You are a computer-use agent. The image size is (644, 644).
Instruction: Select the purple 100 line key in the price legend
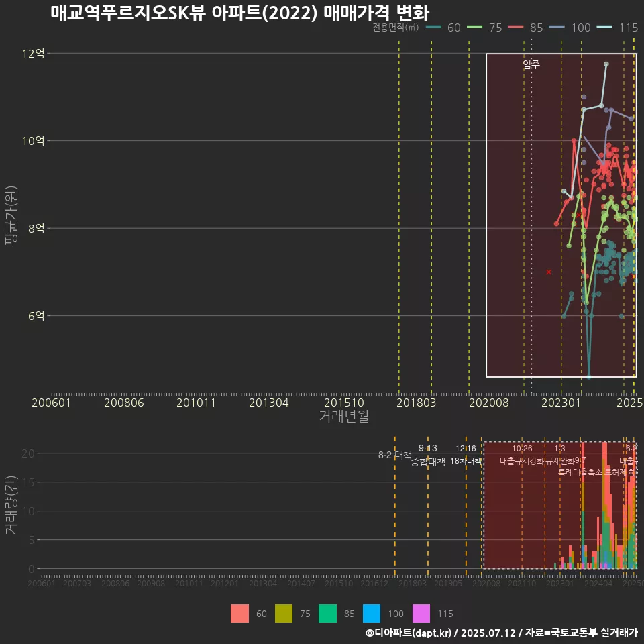[557, 28]
